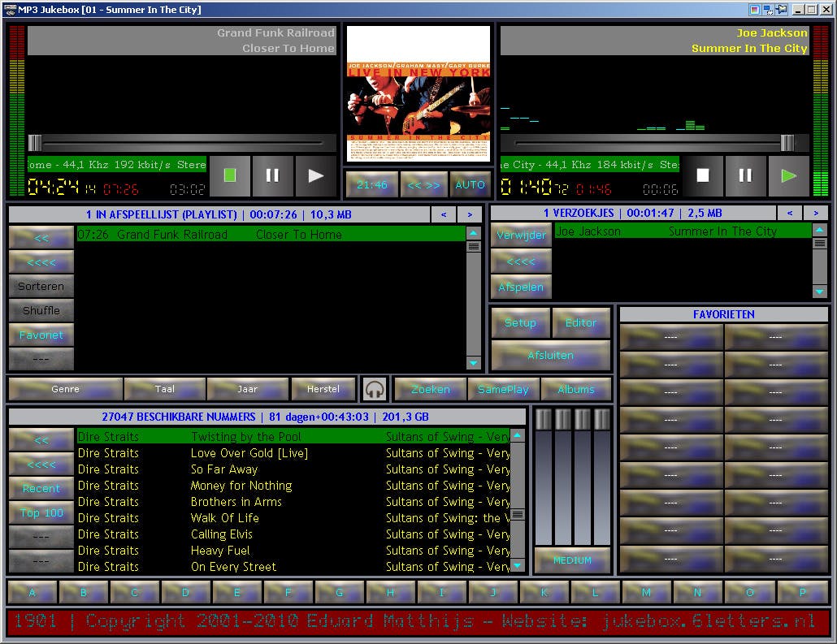The height and width of the screenshot is (644, 837).
Task: Click the Verwijder button
Action: [521, 235]
